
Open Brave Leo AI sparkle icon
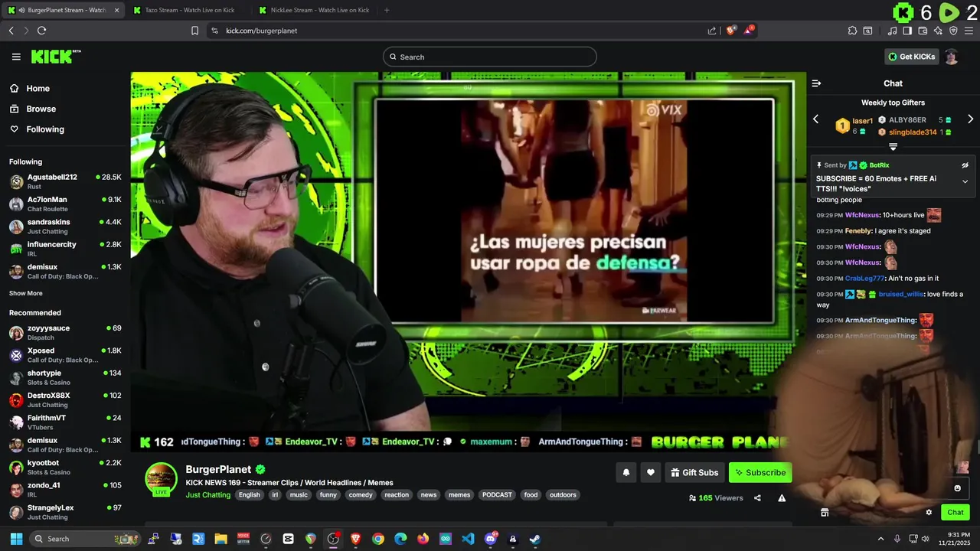click(938, 31)
